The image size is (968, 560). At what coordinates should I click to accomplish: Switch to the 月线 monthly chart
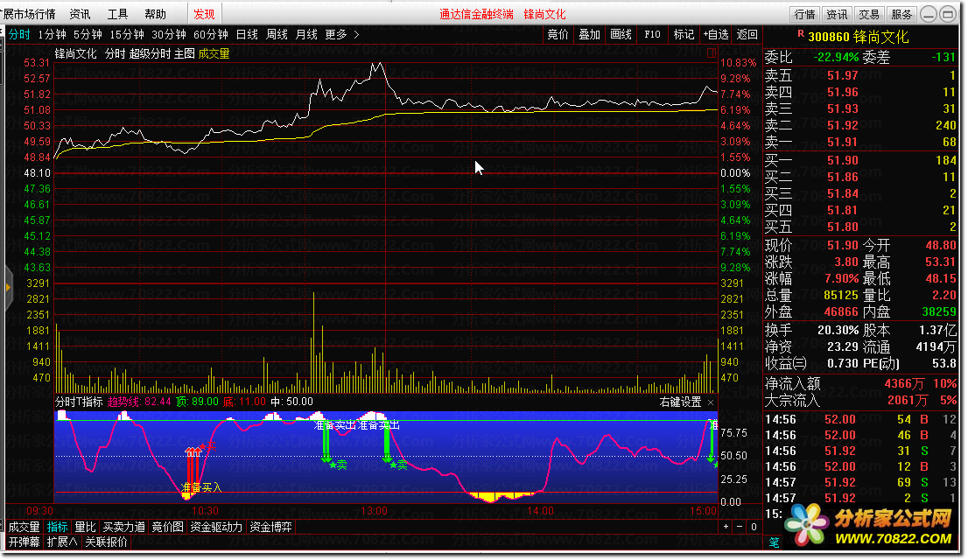(306, 35)
